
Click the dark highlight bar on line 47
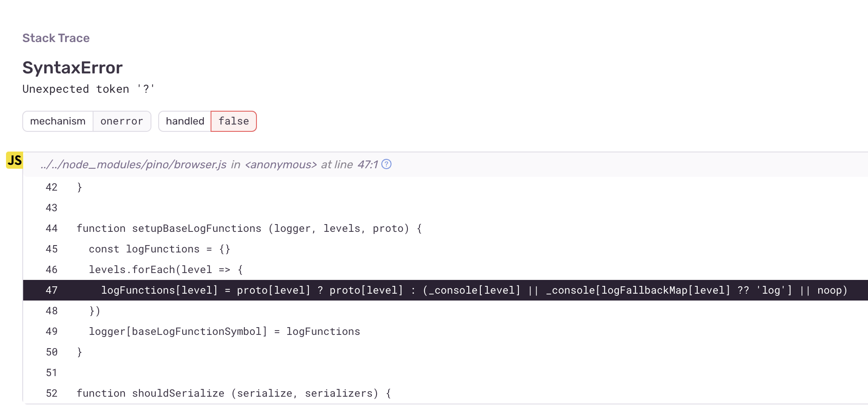point(429,290)
